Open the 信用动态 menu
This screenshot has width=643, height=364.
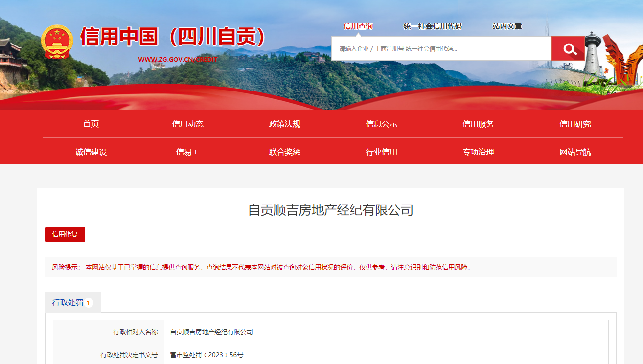188,124
